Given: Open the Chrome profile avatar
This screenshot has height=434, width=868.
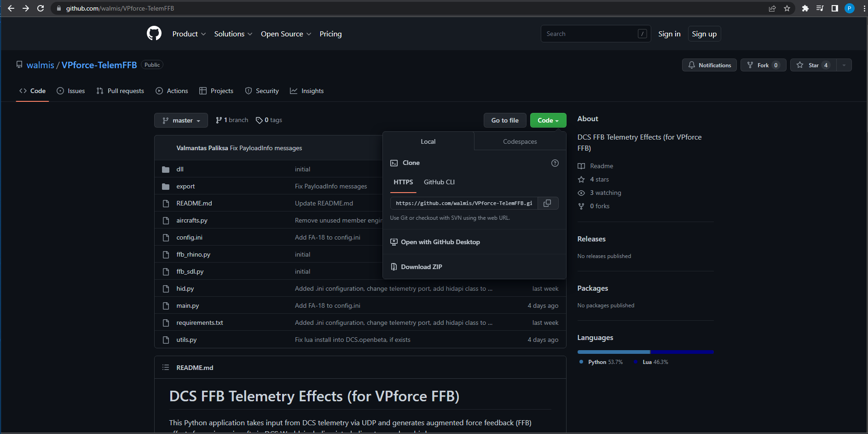Looking at the screenshot, I should pos(850,8).
